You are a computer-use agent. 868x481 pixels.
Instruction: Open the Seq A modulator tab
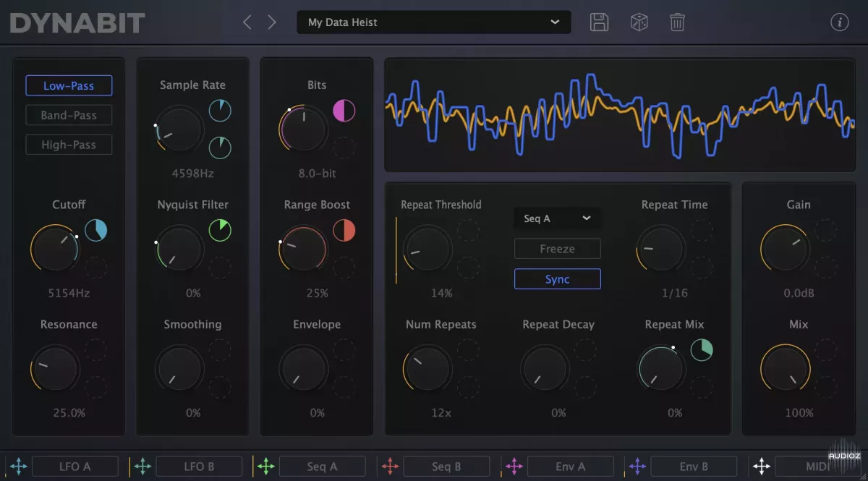(322, 467)
